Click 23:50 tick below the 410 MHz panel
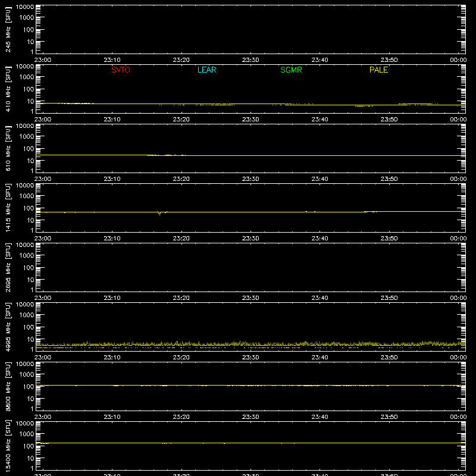Image resolution: width=476 pixels, height=476 pixels. [x=389, y=120]
